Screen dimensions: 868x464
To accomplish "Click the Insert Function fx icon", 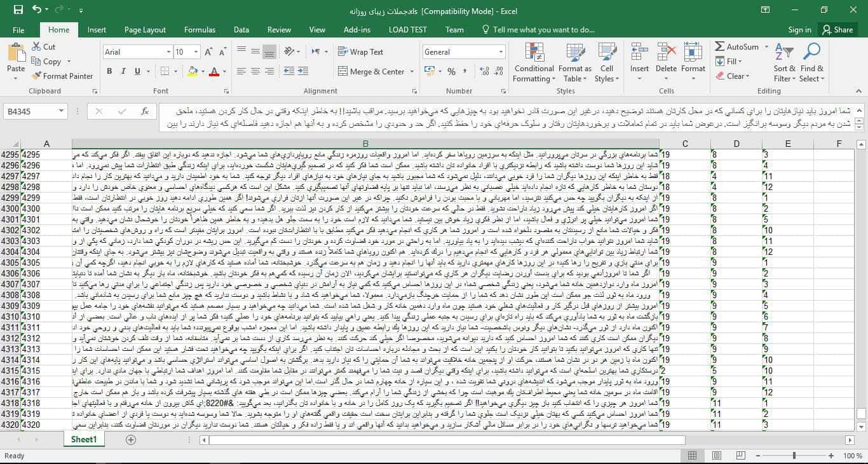I will 145,111.
